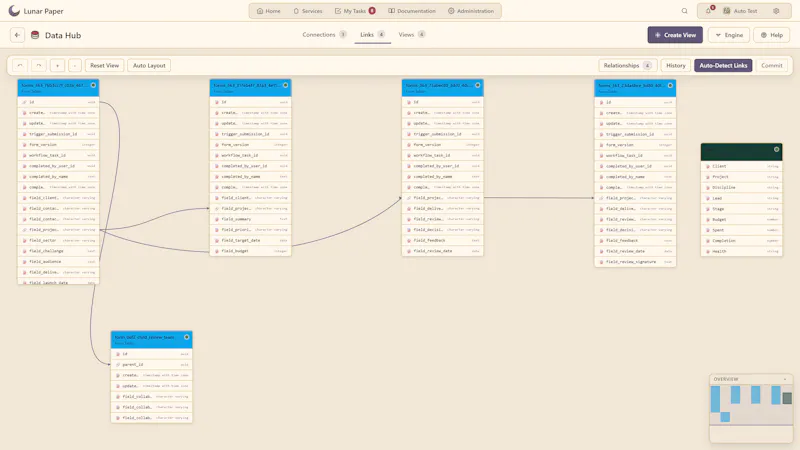The width and height of the screenshot is (800, 450).
Task: Select the field_target_date row
Action: point(251,240)
